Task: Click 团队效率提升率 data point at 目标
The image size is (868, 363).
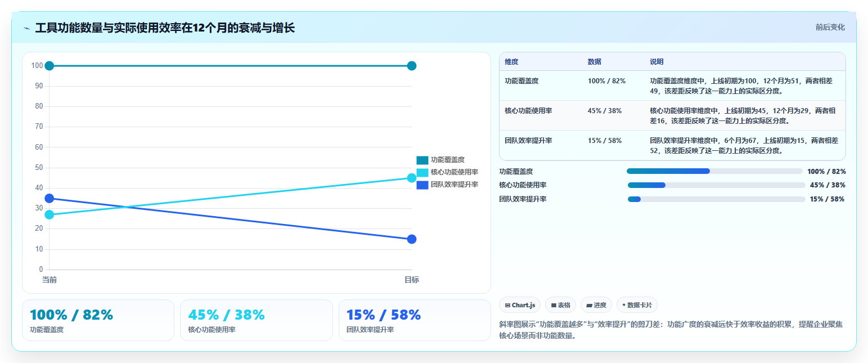Action: [411, 239]
